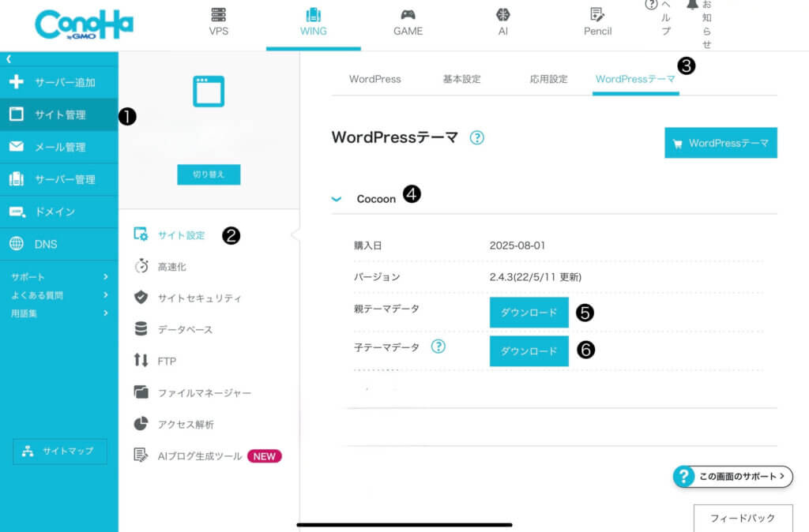This screenshot has width=809, height=532.
Task: Click the DNS globe icon
Action: (x=17, y=244)
